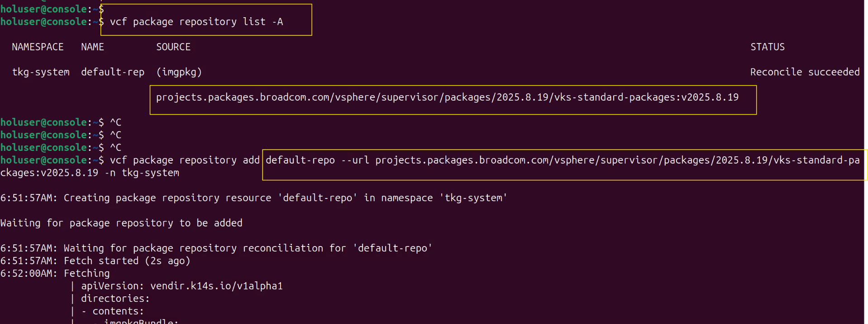The width and height of the screenshot is (868, 324).
Task: Click the '6:52:00AM: Fetching' log line
Action: pyautogui.click(x=55, y=274)
